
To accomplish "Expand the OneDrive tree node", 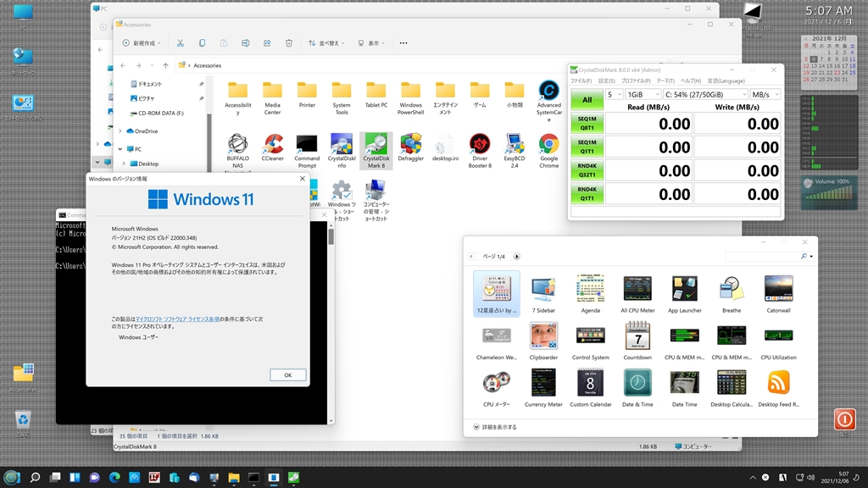I will point(120,131).
